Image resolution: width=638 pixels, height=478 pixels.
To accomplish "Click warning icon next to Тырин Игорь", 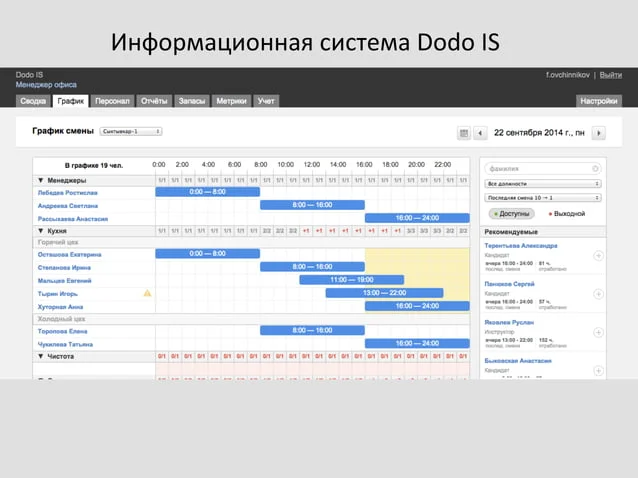I will pyautogui.click(x=147, y=293).
